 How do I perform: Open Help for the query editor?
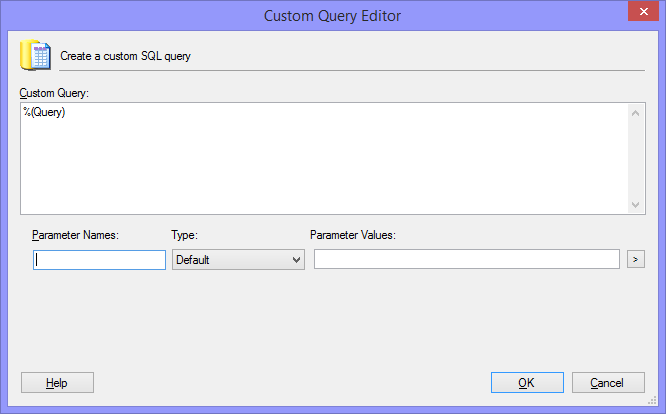58,382
